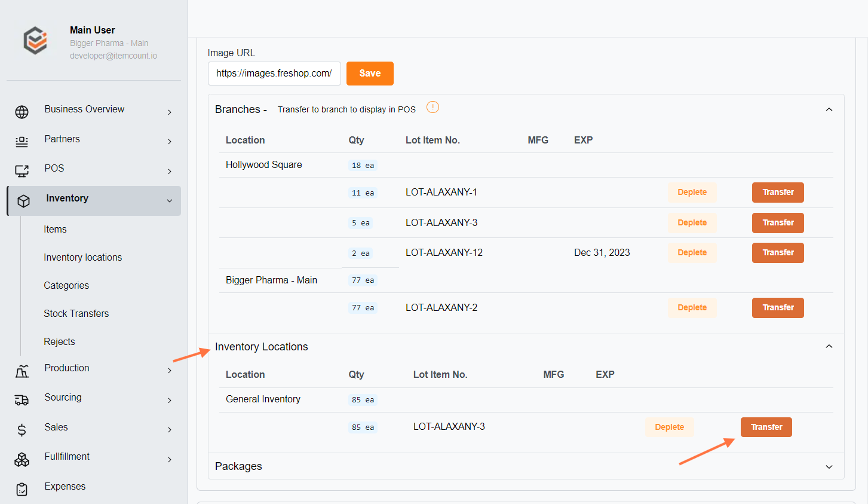Image resolution: width=868 pixels, height=504 pixels.
Task: Deplete the 85 ea LOT-ALAXANY-3 lot
Action: tap(670, 427)
